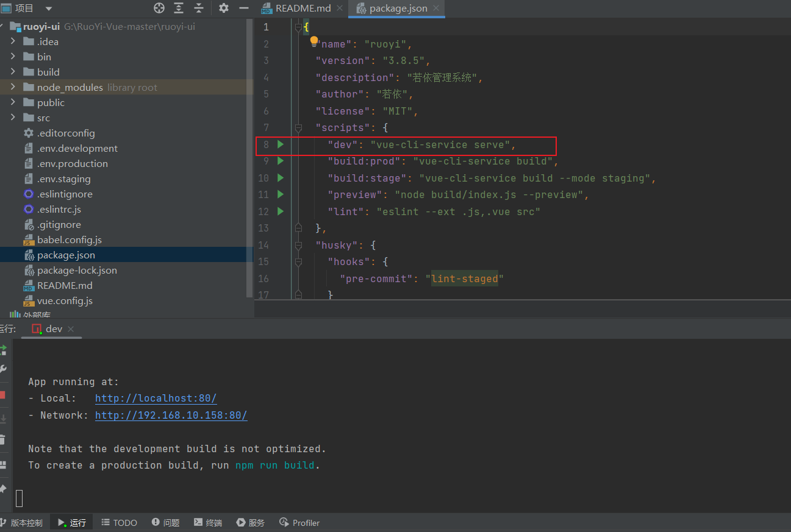This screenshot has height=532, width=791.
Task: Click scroll to end arrow in run sidebar
Action: (2, 419)
